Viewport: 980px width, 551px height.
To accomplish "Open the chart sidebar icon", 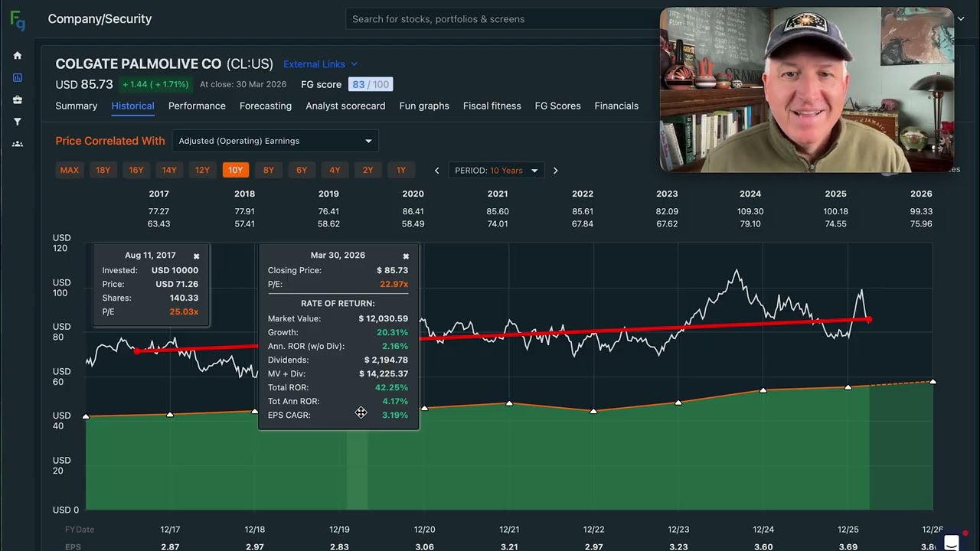I will click(18, 77).
